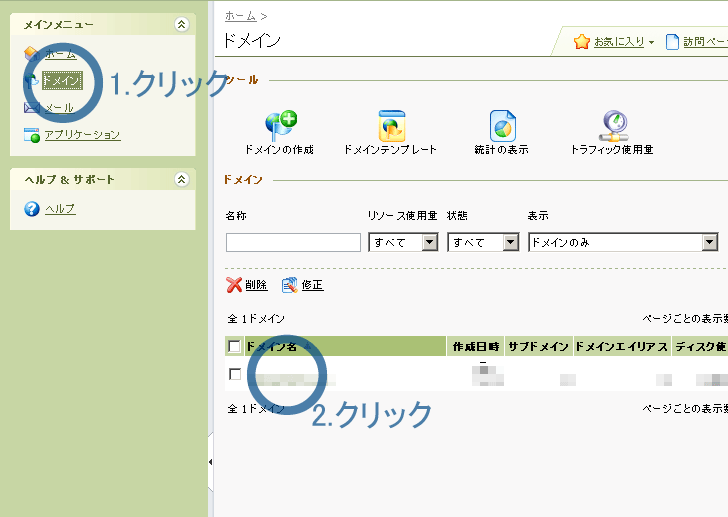The image size is (728, 517).
Task: Click the ドメイン page heading text
Action: point(252,40)
